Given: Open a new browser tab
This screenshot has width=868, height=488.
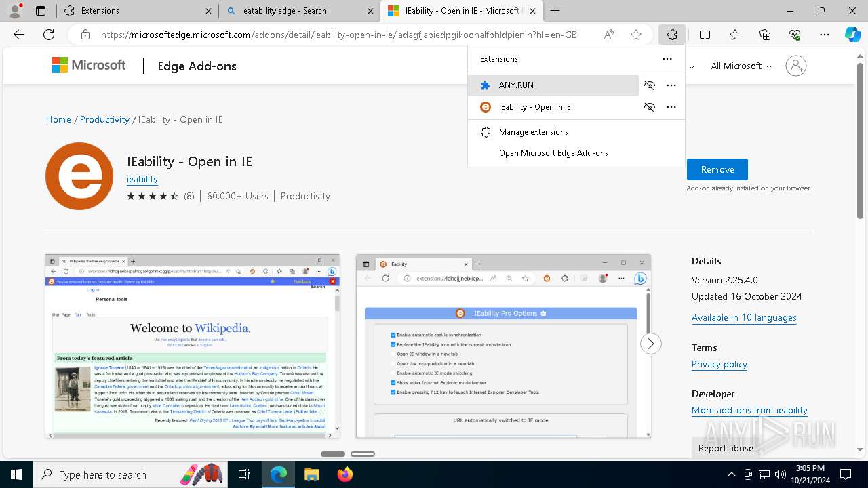Looking at the screenshot, I should click(555, 11).
